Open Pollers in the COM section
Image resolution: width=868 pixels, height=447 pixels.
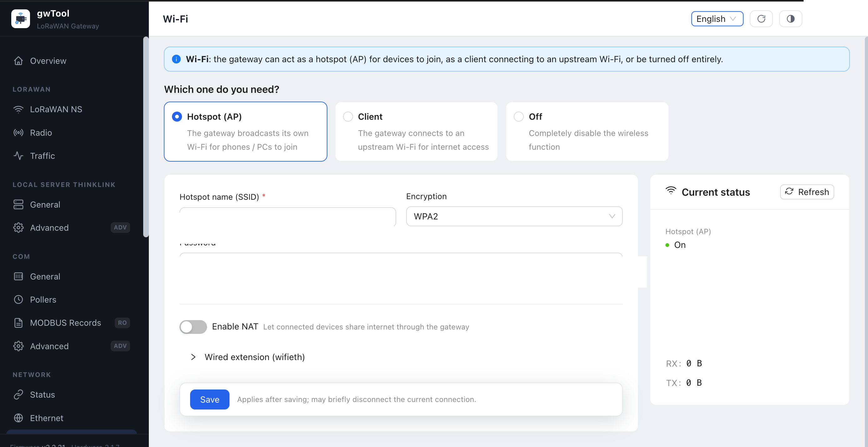pos(71,299)
